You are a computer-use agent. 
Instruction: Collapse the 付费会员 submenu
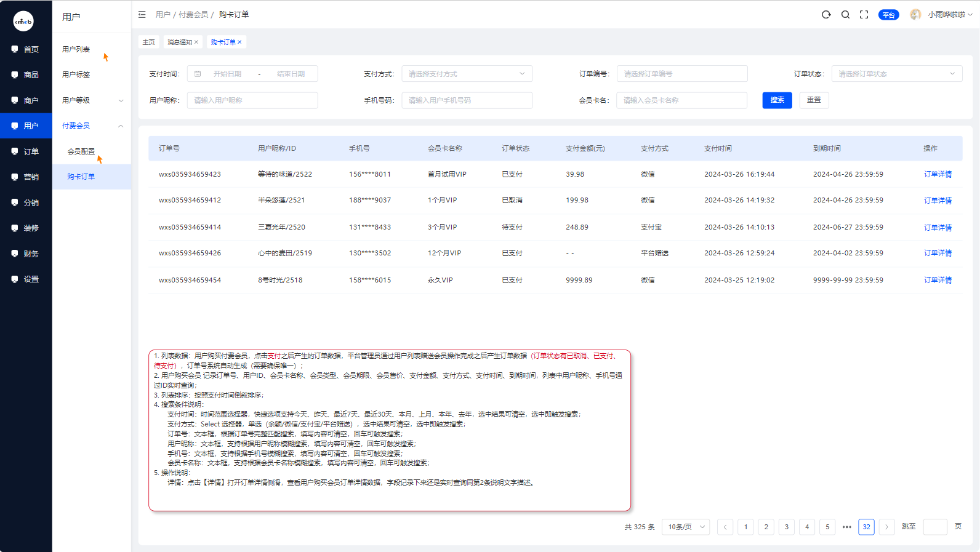tap(121, 126)
